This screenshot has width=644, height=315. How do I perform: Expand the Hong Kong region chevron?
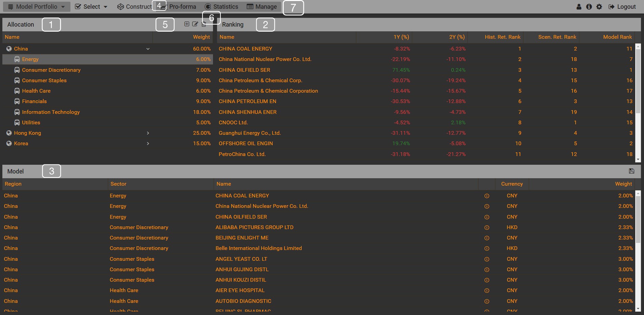(148, 133)
